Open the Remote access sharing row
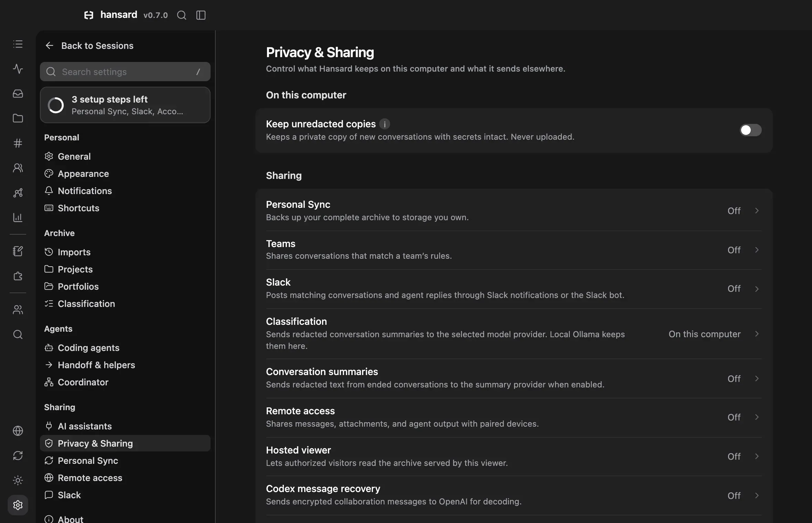812x523 pixels. [x=514, y=417]
